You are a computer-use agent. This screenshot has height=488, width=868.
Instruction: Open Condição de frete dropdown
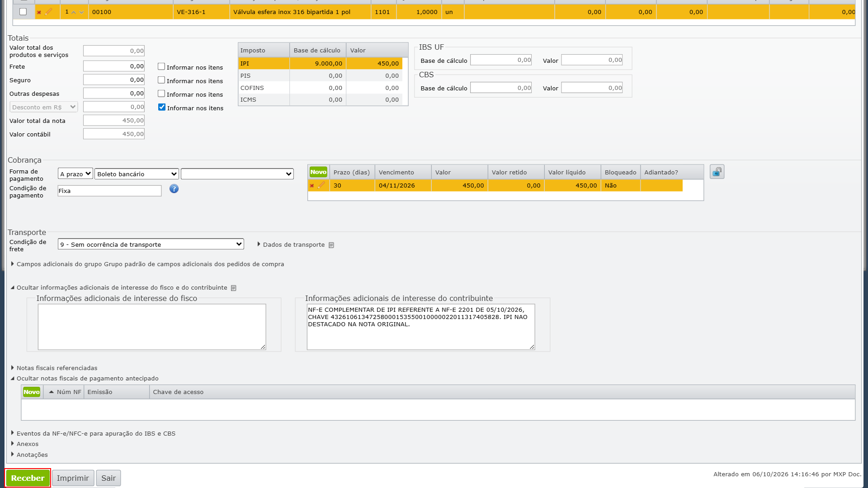pos(151,244)
